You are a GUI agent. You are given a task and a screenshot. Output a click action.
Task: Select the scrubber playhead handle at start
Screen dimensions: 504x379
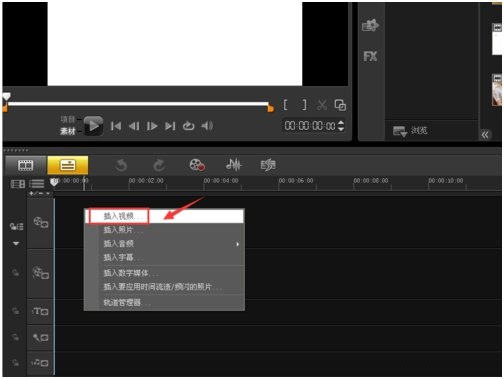(6, 97)
